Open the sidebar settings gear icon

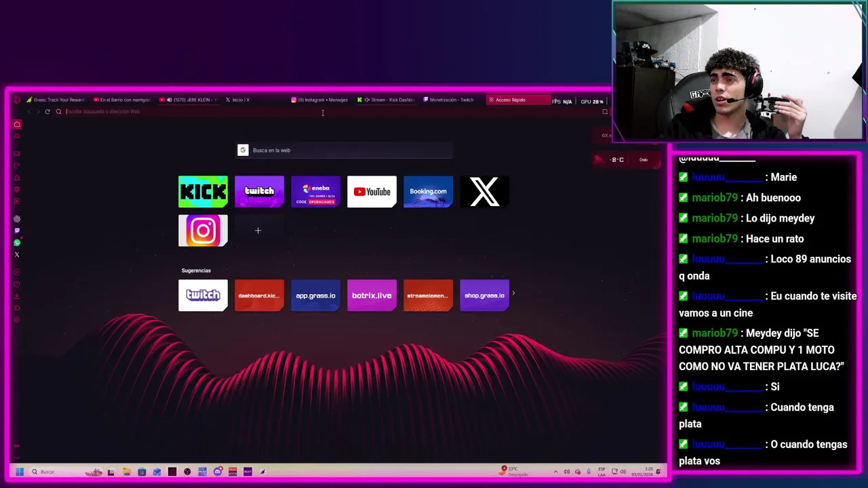pyautogui.click(x=17, y=320)
